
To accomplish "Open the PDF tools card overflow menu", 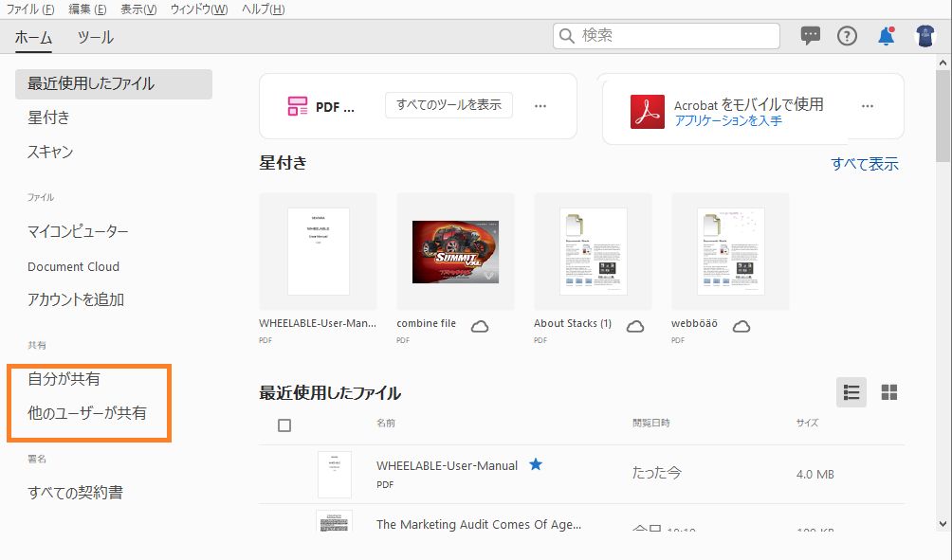I will 540,106.
